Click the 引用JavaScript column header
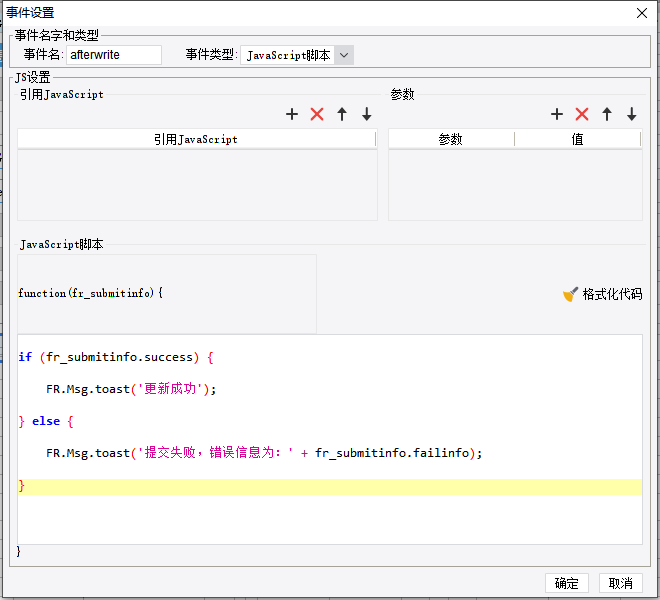Image resolution: width=660 pixels, height=600 pixels. pos(196,139)
